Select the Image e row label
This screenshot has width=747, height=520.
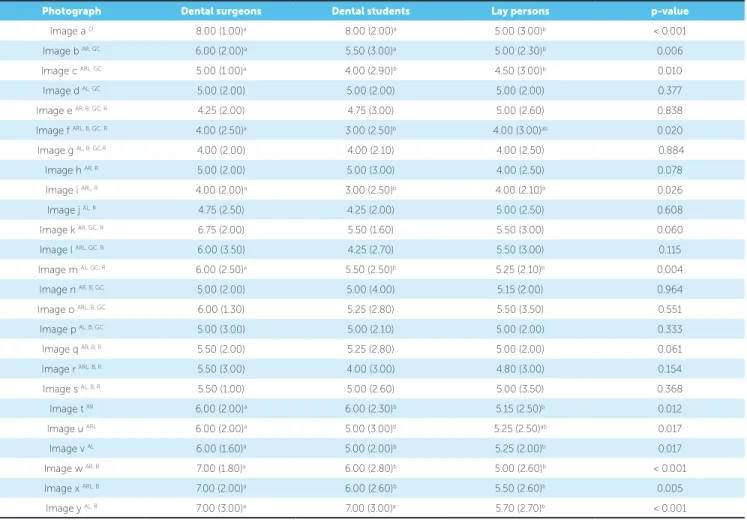tap(71, 110)
